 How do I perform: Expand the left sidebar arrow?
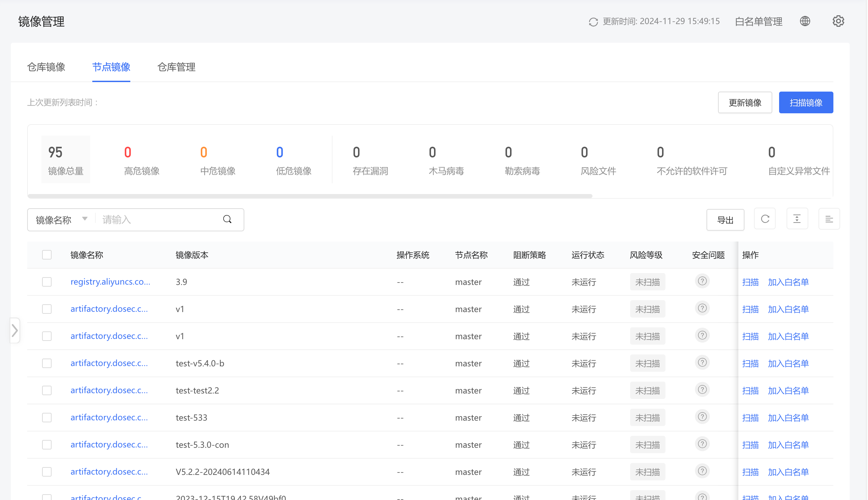15,331
